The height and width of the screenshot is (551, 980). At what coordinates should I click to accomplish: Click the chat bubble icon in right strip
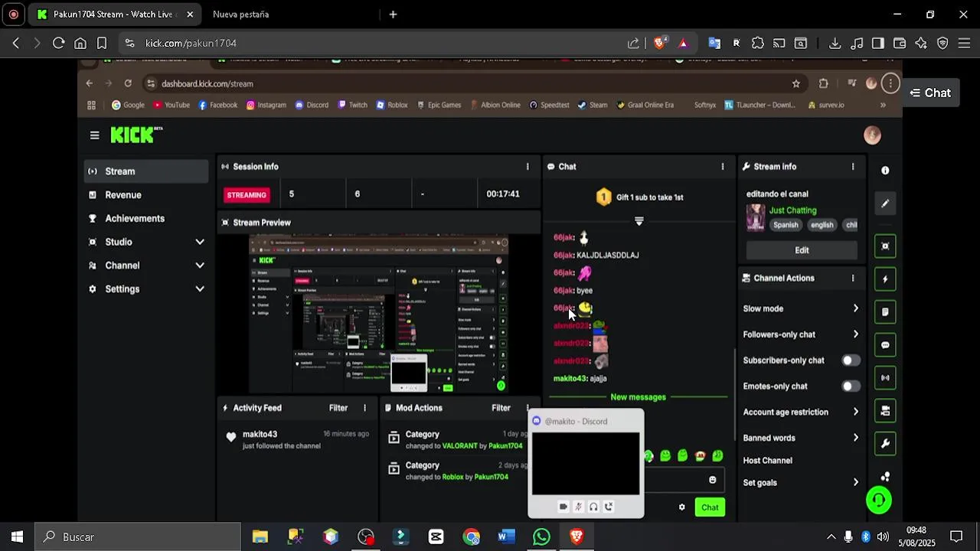pos(885,345)
